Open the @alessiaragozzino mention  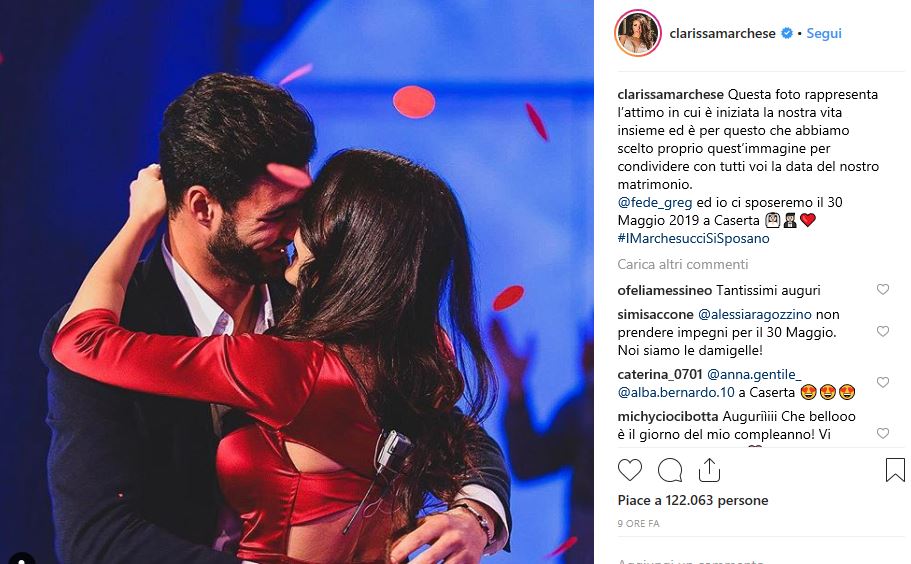[754, 314]
